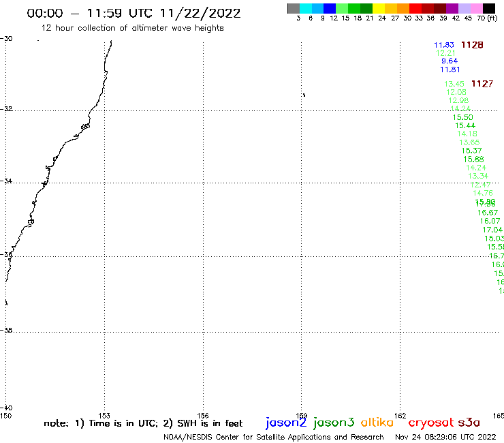
Task: Click the lavender swatch in the color scale
Action: (464, 8)
